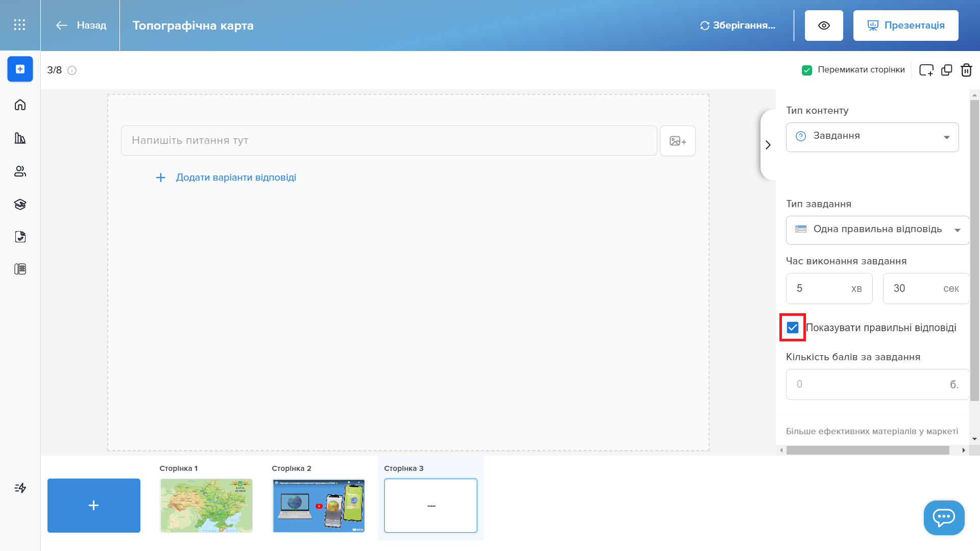
Task: Open the support chat bubble
Action: pos(944,517)
